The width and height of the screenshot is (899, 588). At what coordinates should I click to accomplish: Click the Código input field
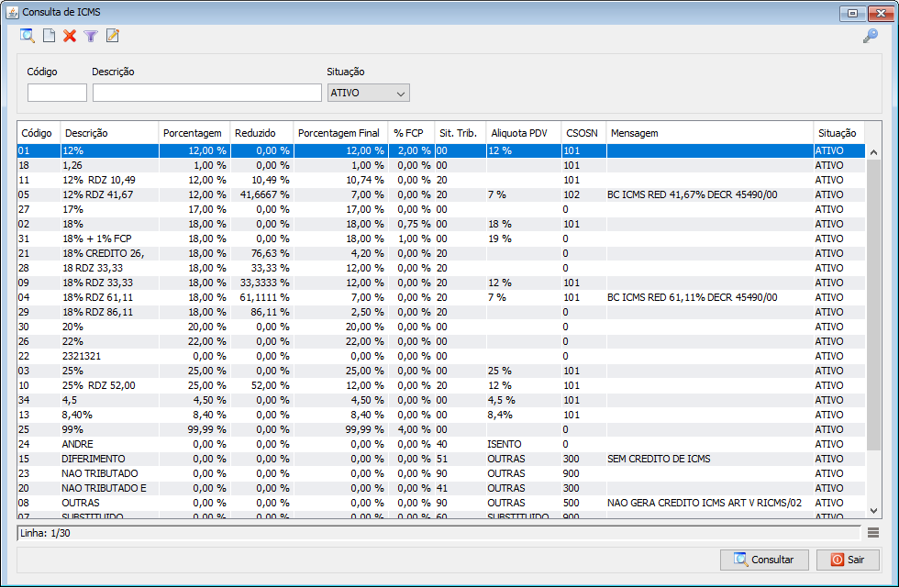tap(57, 93)
